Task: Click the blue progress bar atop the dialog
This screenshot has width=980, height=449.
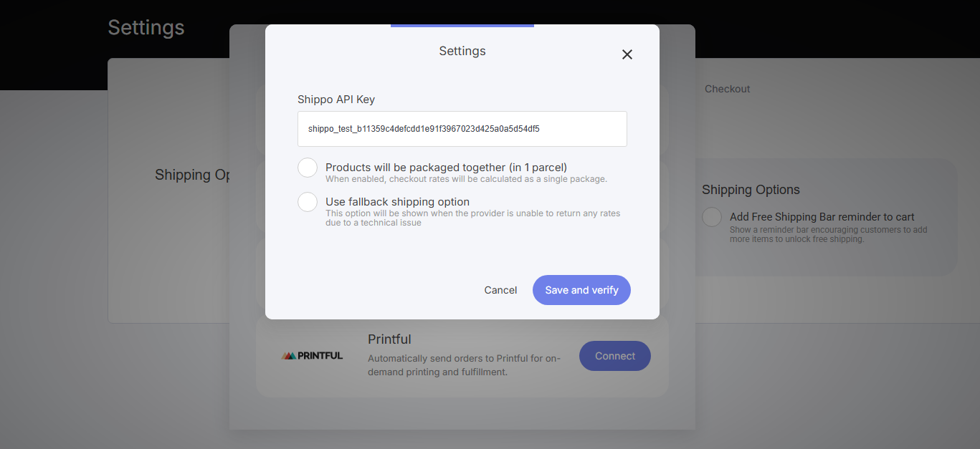Action: (462, 26)
